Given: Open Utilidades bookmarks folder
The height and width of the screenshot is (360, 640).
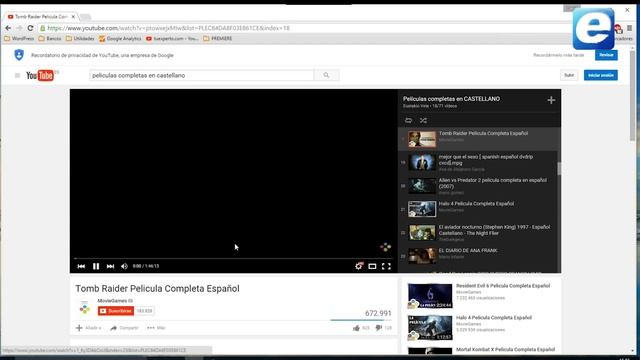Looking at the screenshot, I should click(x=80, y=39).
